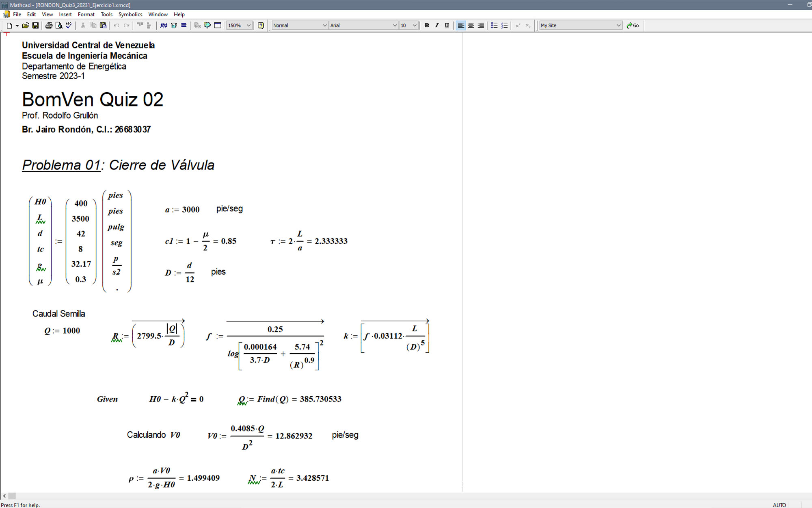The image size is (812, 508).
Task: Toggle bold text formatting
Action: point(426,25)
